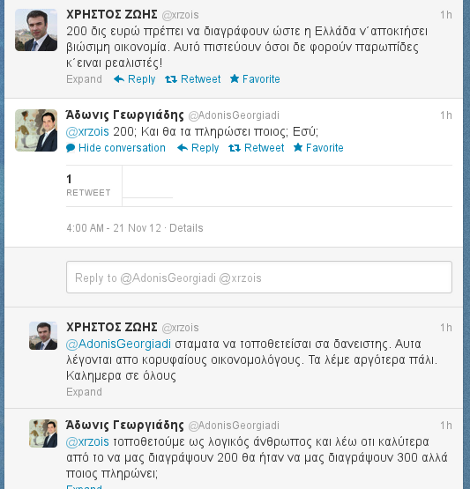
Task: Retweet the Άδωνις Γεωργιάδης expanded tweet
Action: click(256, 148)
